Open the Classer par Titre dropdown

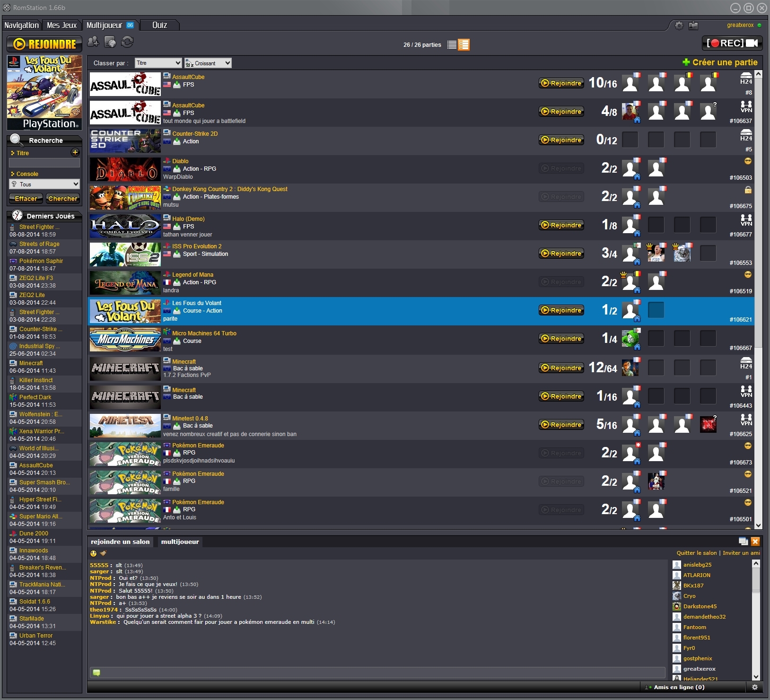tap(158, 63)
